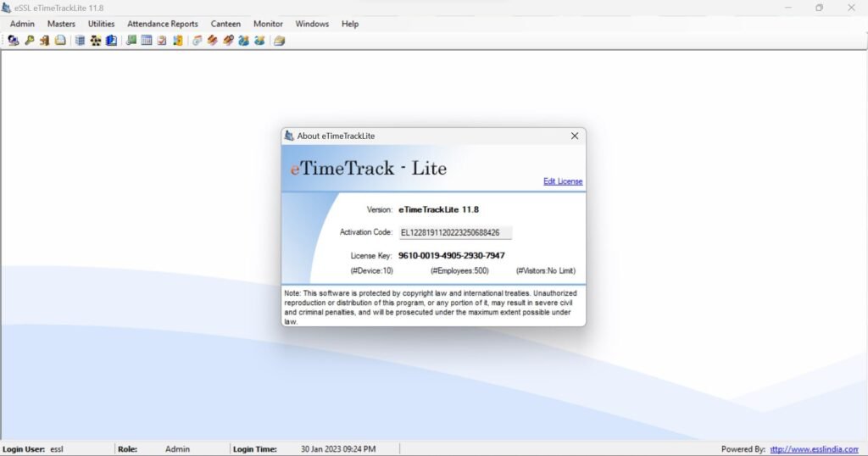Screen dimensions: 868x456
Task: Click the grey clock calendar toolbar icon
Action: click(x=197, y=41)
